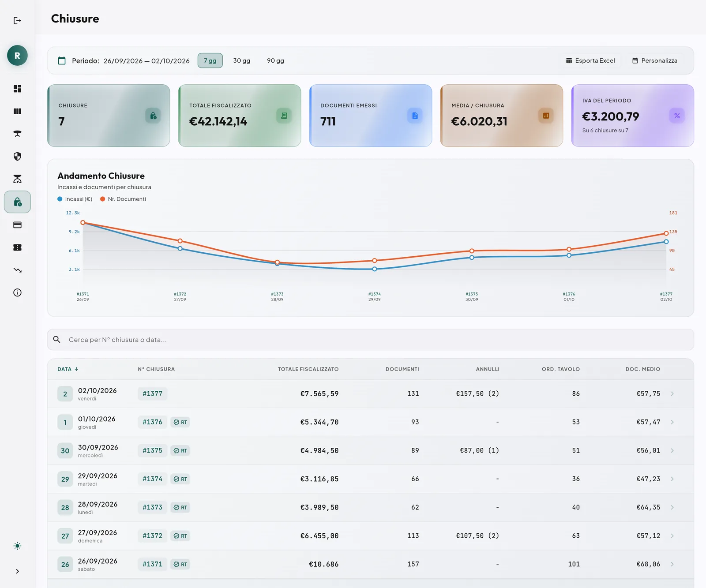This screenshot has width=706, height=588.
Task: Expand row chevron for chiusura #1376
Action: (672, 422)
